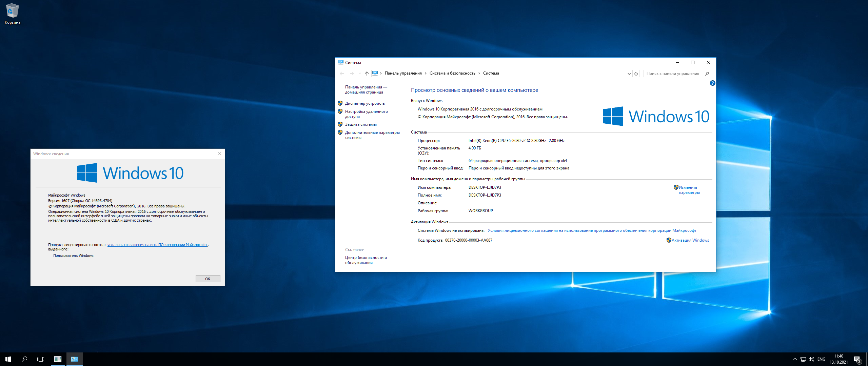The image size is (868, 366).
Task: Click Microsoft license agreement terms link
Action: [592, 230]
